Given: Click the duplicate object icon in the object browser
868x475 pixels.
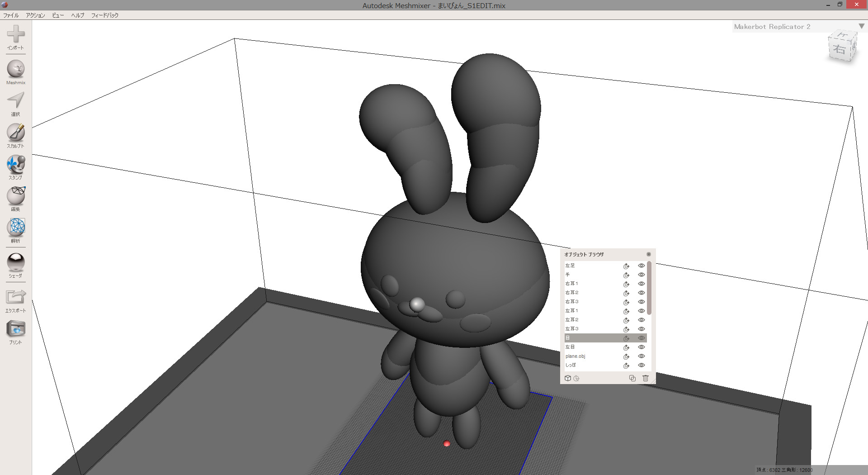Looking at the screenshot, I should point(632,378).
